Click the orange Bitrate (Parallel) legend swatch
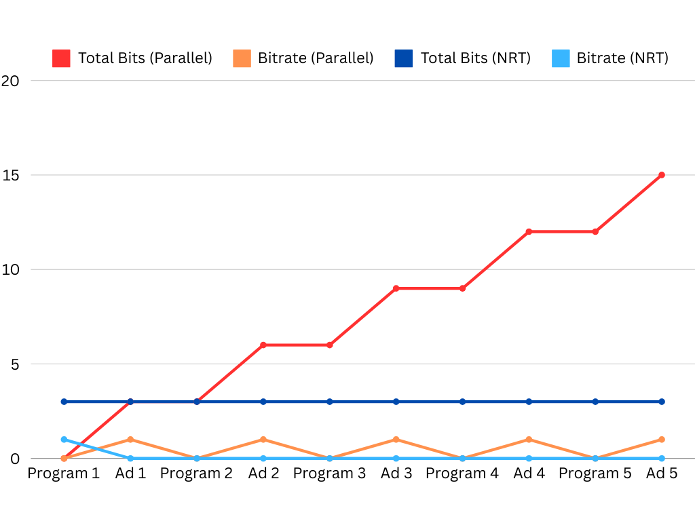Image resolution: width=696 pixels, height=522 pixels. (242, 58)
